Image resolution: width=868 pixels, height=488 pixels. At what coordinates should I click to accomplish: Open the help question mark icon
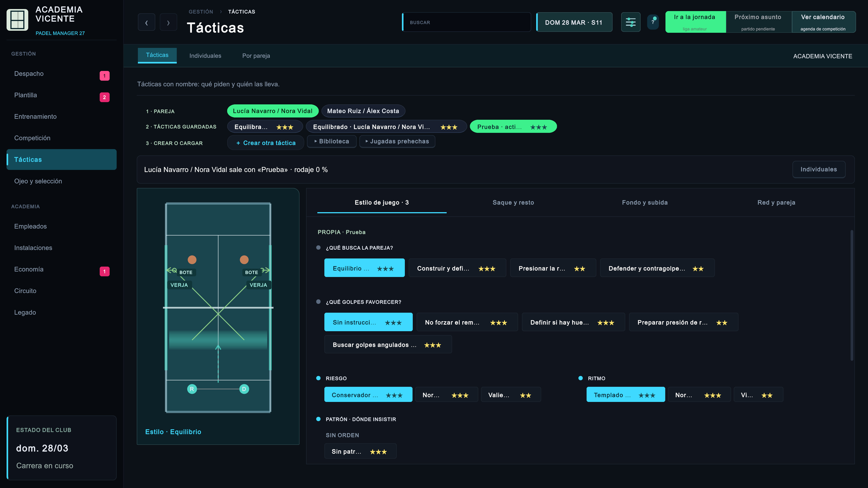[x=653, y=22]
